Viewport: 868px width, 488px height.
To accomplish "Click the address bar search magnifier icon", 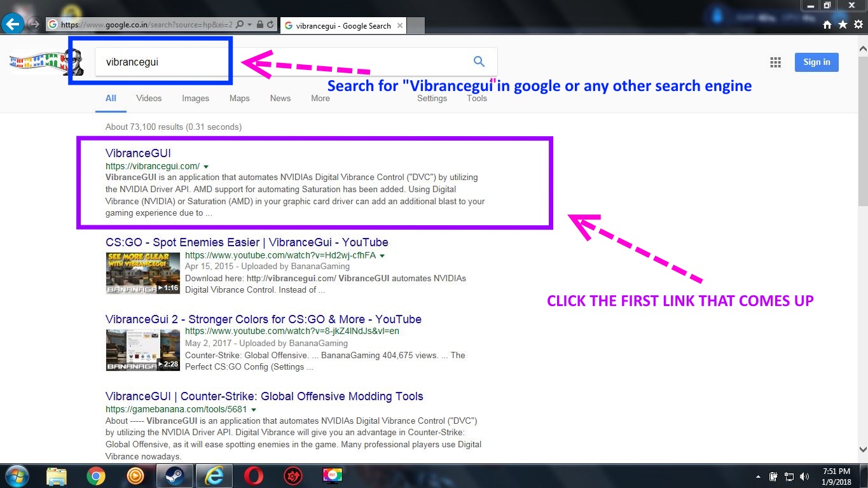I will (x=240, y=25).
